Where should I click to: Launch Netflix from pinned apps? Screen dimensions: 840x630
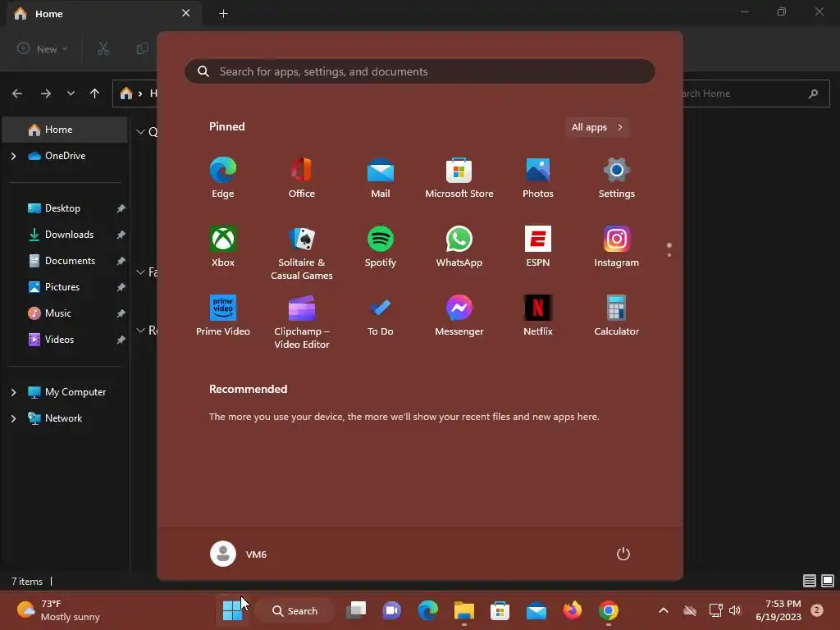pos(538,316)
